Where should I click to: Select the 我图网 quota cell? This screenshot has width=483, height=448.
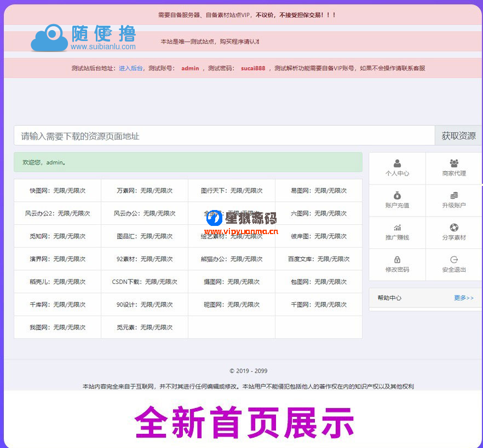pos(58,327)
